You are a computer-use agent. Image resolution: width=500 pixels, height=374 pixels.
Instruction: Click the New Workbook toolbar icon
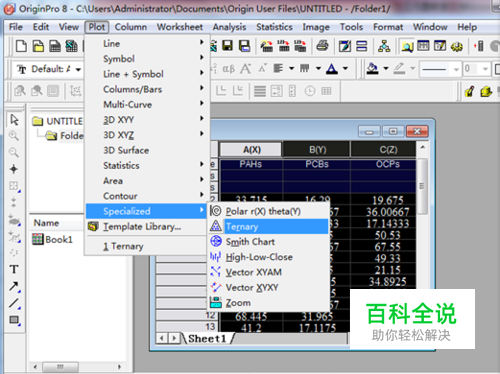[x=55, y=46]
